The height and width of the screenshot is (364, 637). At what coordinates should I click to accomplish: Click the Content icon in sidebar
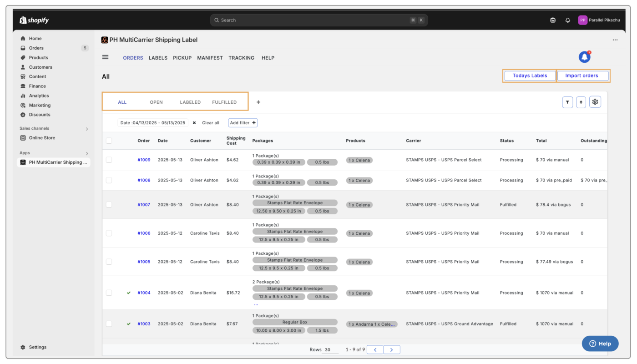tap(23, 77)
